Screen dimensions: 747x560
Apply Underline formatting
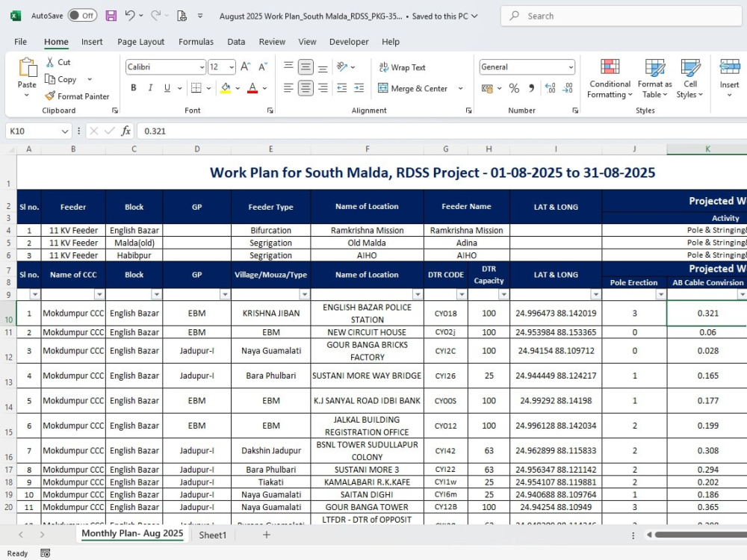pos(167,88)
